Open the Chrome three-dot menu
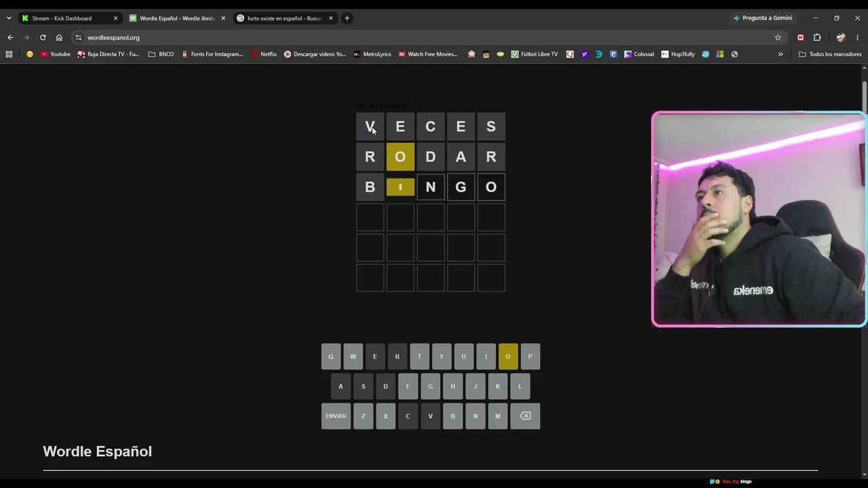868x488 pixels. pyautogui.click(x=858, y=37)
